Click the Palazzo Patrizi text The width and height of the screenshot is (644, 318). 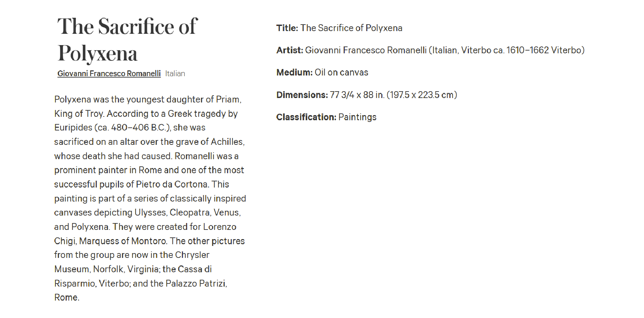click(x=196, y=283)
